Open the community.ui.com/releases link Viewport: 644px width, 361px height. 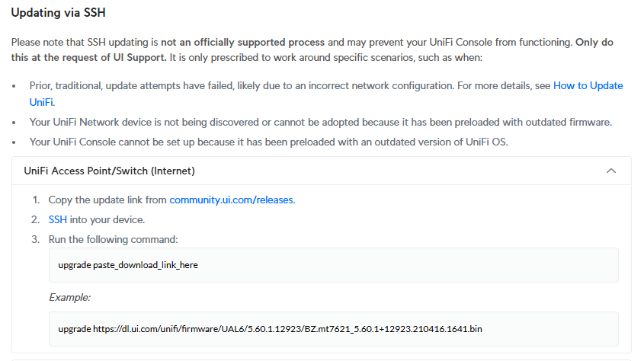click(x=231, y=200)
